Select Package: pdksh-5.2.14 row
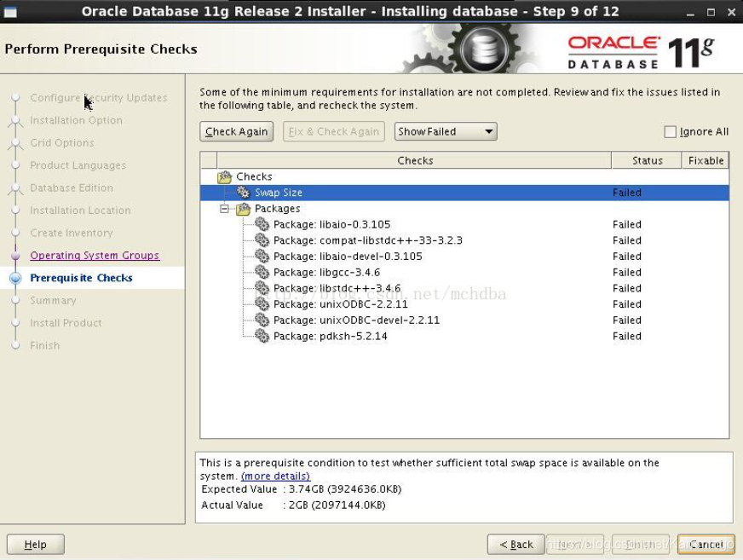Viewport: 743px width, 560px height. (464, 336)
